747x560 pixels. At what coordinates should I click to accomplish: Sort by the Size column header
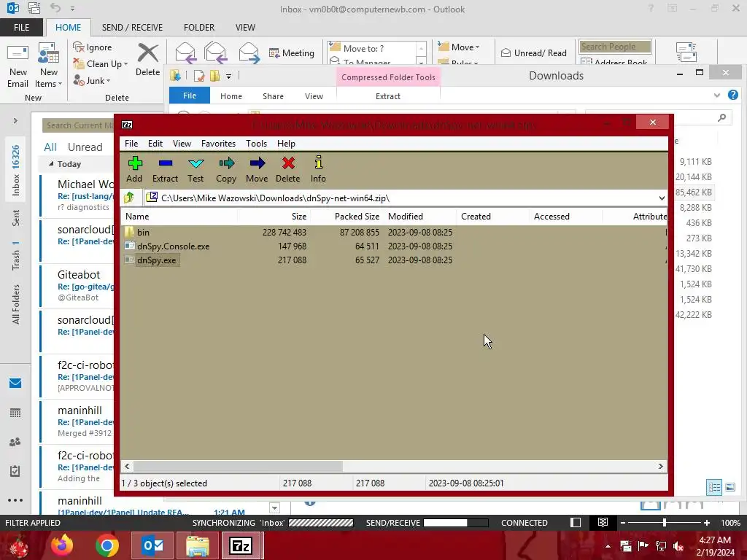(x=274, y=216)
